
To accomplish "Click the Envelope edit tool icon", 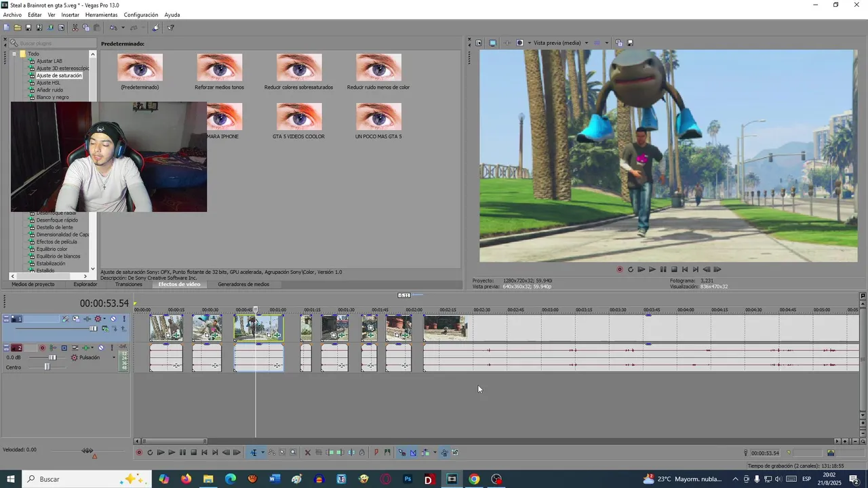I will click(272, 453).
